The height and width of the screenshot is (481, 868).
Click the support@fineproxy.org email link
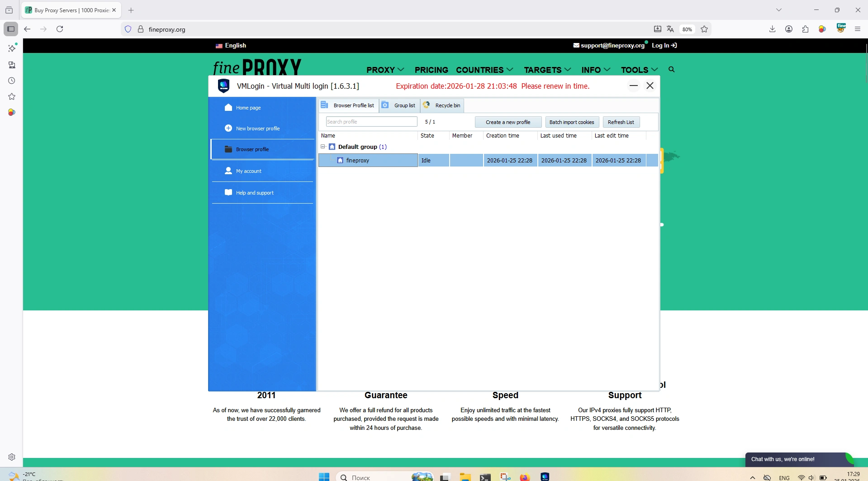609,45
